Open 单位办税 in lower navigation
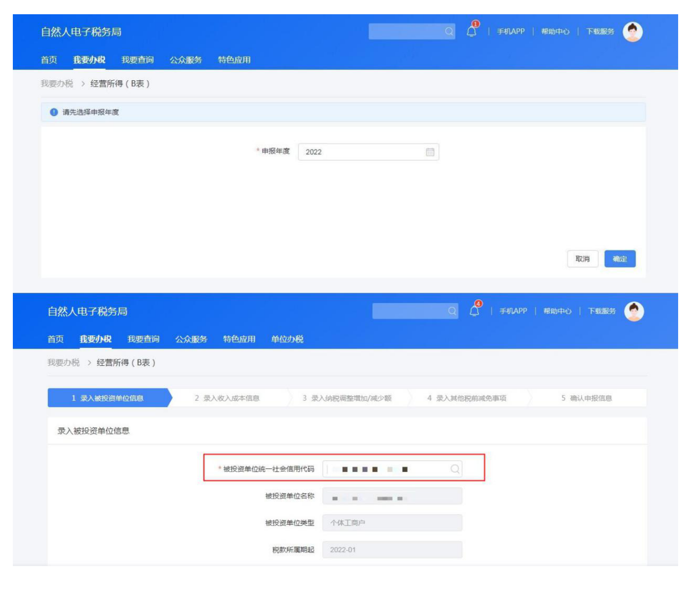The height and width of the screenshot is (606, 700). pyautogui.click(x=287, y=339)
